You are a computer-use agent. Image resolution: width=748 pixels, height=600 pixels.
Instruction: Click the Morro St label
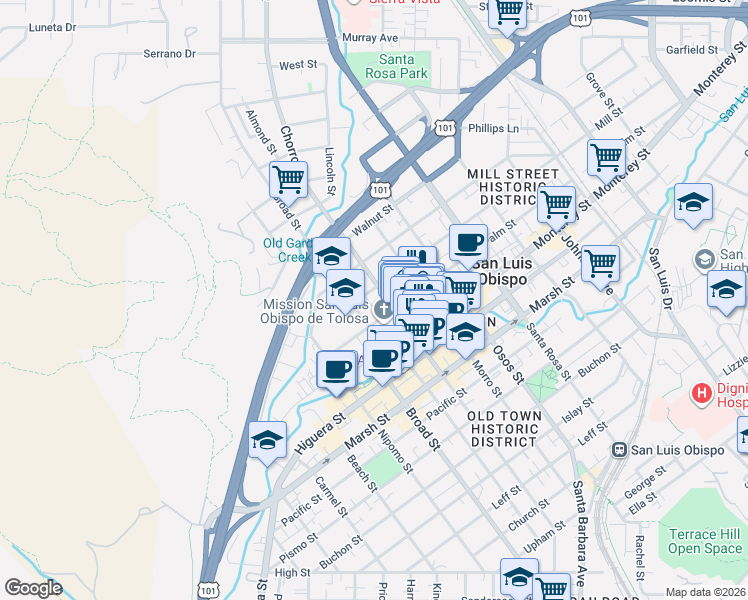(487, 379)
